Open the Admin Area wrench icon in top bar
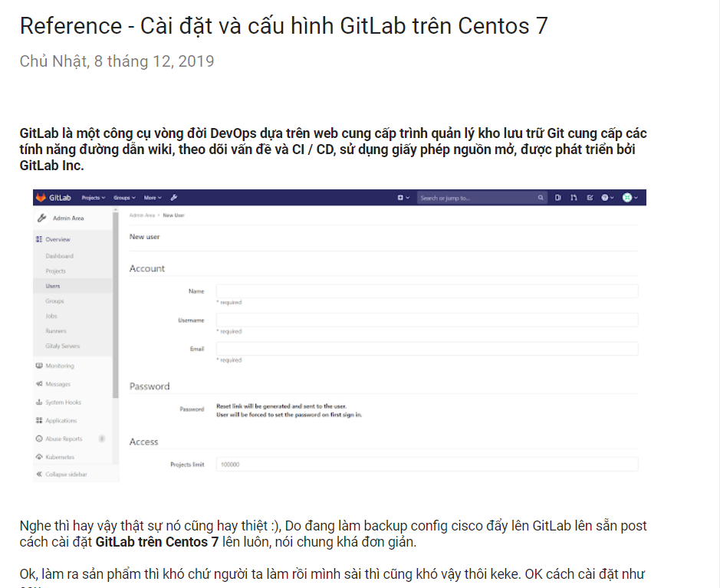 (x=173, y=197)
